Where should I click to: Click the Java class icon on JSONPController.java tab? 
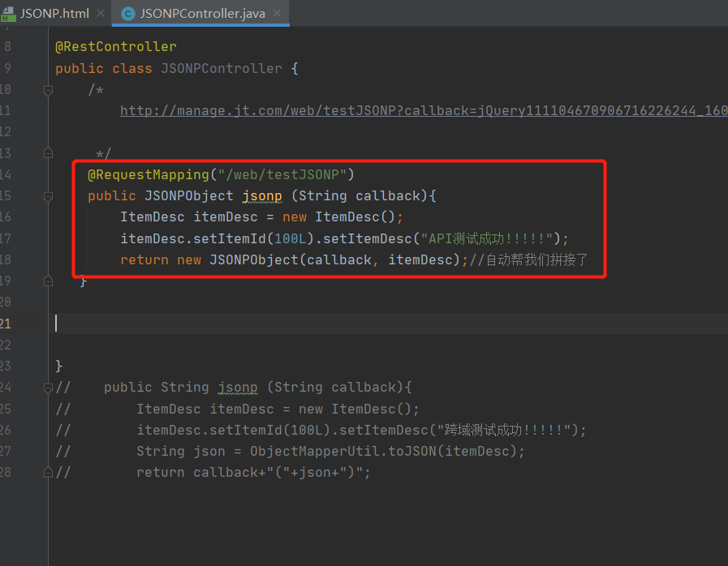click(x=128, y=14)
